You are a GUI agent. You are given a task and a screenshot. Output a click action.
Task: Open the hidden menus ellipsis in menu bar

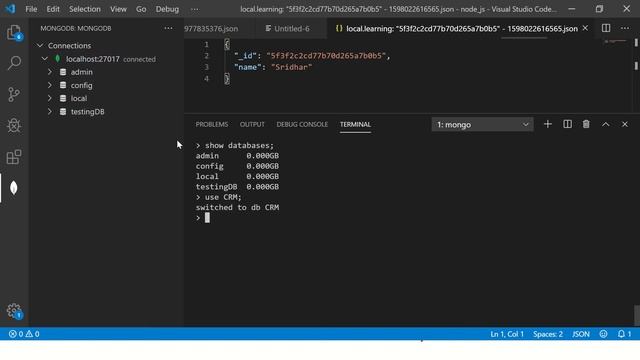click(195, 9)
